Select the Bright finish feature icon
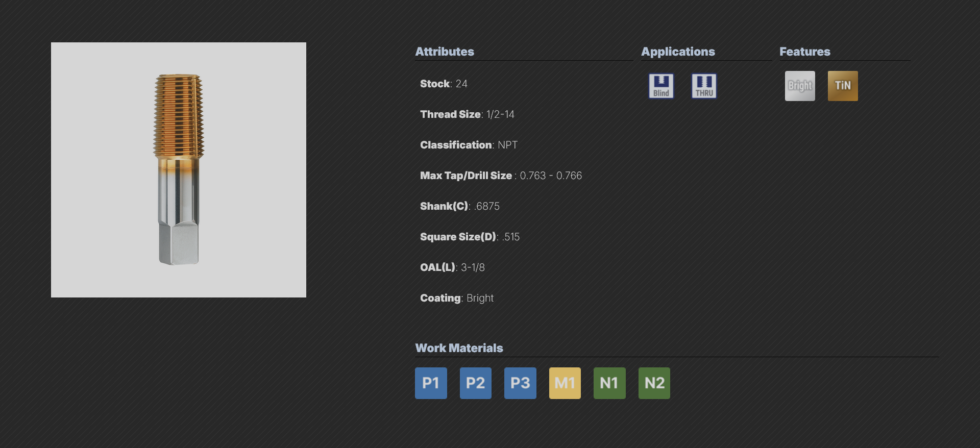Viewport: 980px width, 448px height. coord(800,86)
